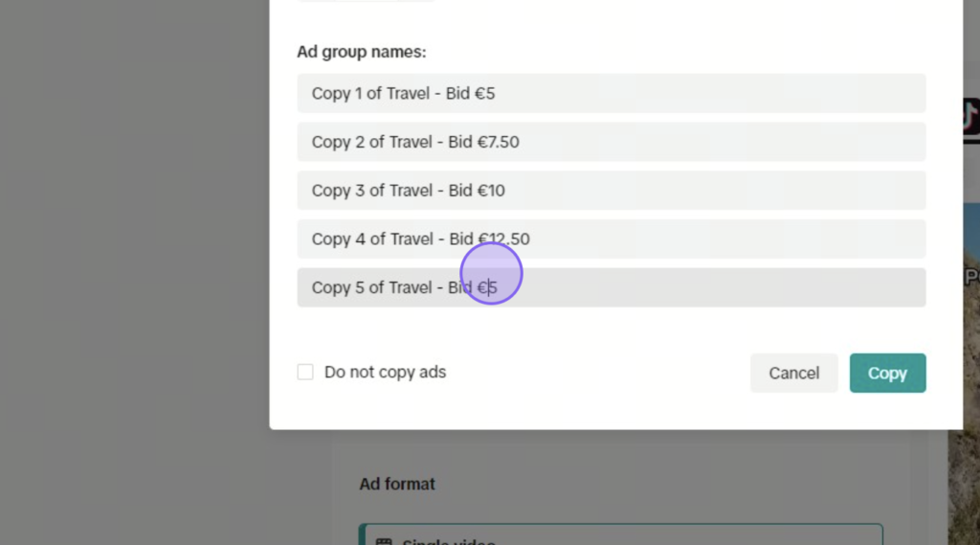Place cursor on '€12.50' in Copy 4 name
Screen dimensions: 980x545
(503, 239)
